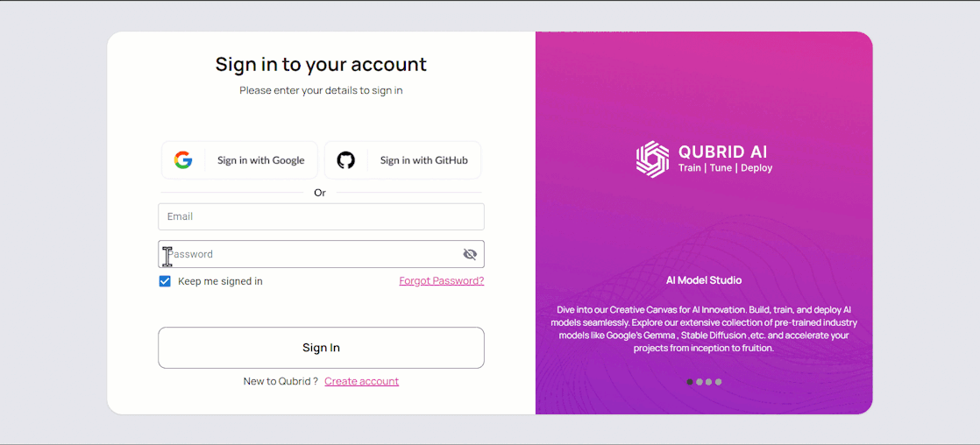Image resolution: width=980 pixels, height=445 pixels.
Task: Go to the fourth carousel dot
Action: 718,382
